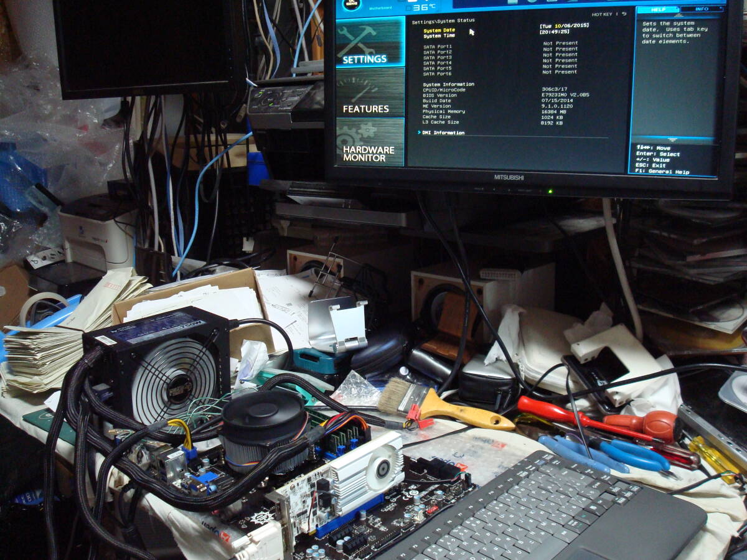Image resolution: width=747 pixels, height=560 pixels.
Task: Click the 8192 KB L3 cache value
Action: coord(552,123)
